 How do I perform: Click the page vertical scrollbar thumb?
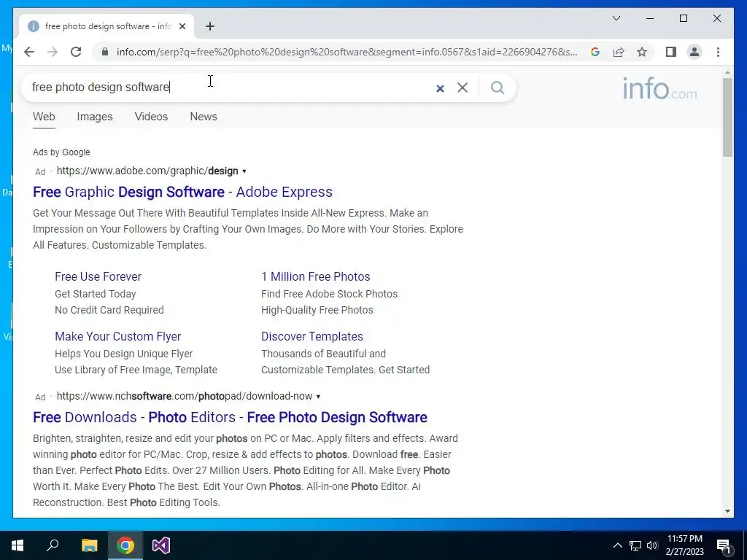727,117
